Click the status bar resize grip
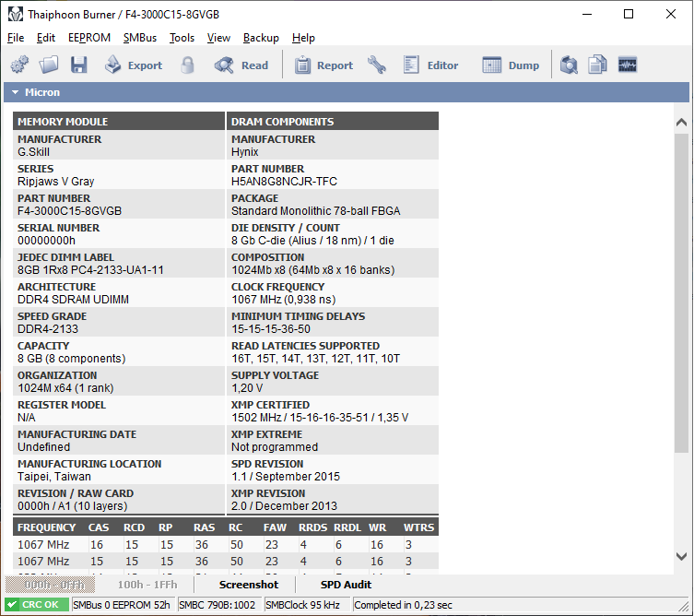 (684, 605)
